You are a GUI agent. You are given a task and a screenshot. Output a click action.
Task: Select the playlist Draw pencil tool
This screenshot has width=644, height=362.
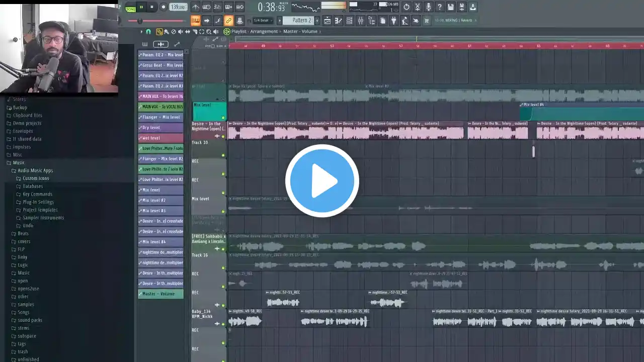point(159,32)
